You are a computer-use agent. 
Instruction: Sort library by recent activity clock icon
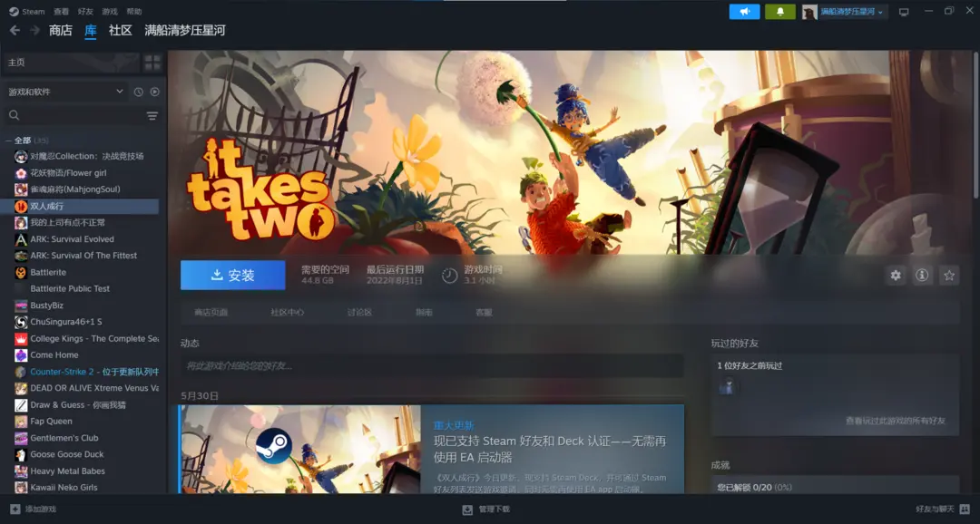point(138,92)
